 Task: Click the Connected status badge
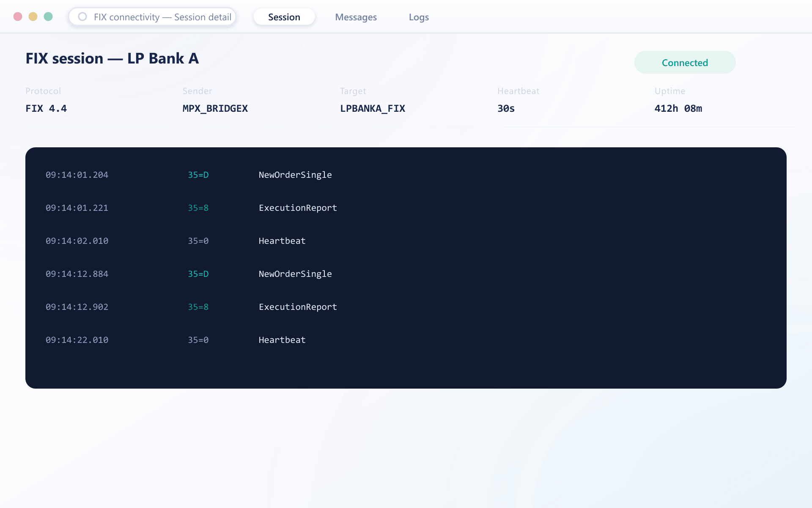[x=685, y=62]
